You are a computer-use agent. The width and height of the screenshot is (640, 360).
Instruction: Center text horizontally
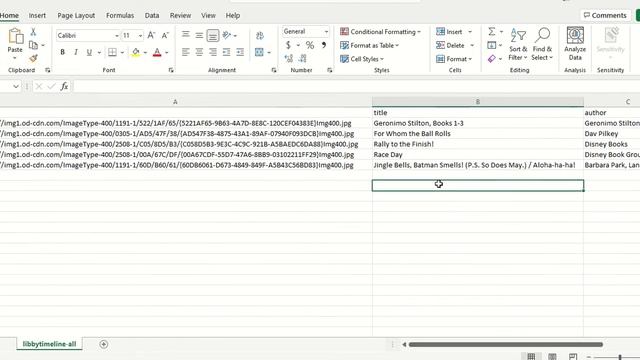point(199,52)
